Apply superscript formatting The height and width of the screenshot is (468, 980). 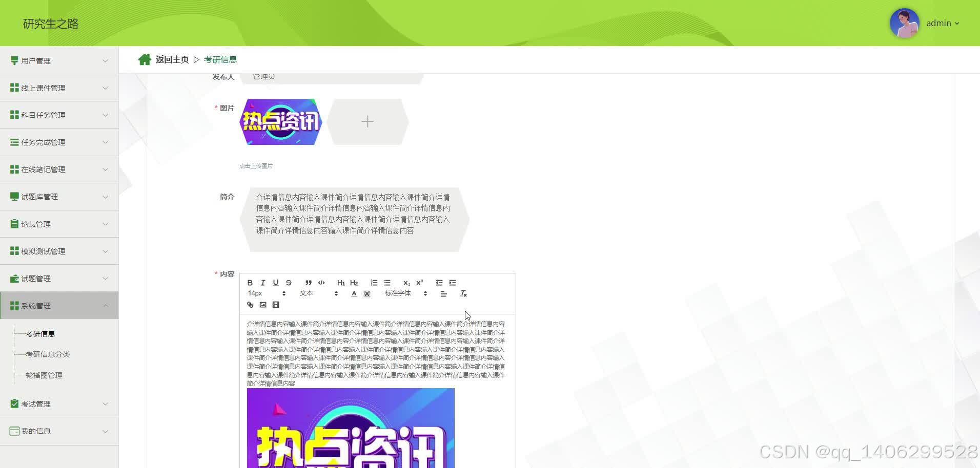coord(420,283)
